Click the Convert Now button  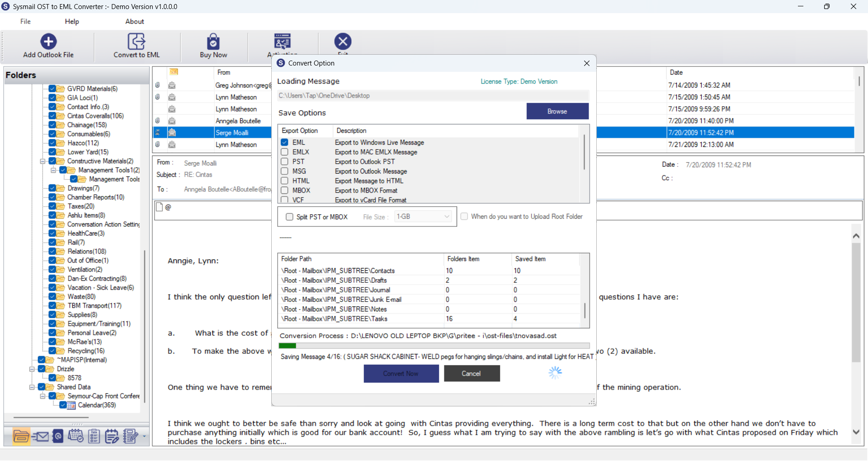pyautogui.click(x=401, y=373)
